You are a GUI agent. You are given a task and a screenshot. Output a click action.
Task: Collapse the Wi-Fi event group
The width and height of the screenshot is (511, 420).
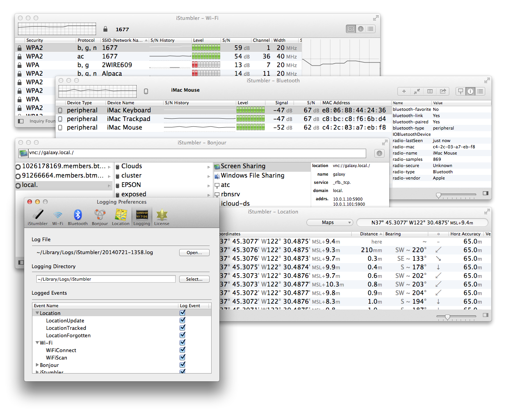point(37,343)
